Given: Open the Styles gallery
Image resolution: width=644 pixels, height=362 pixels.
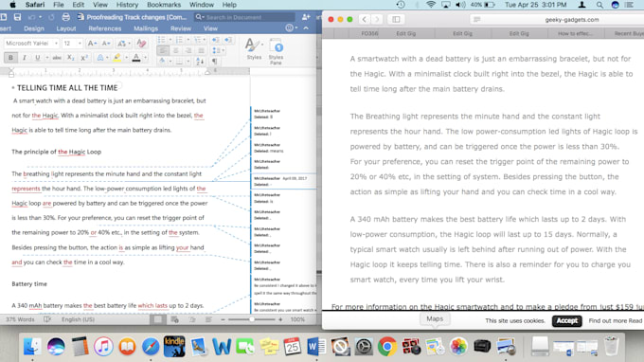Looking at the screenshot, I should tap(254, 49).
